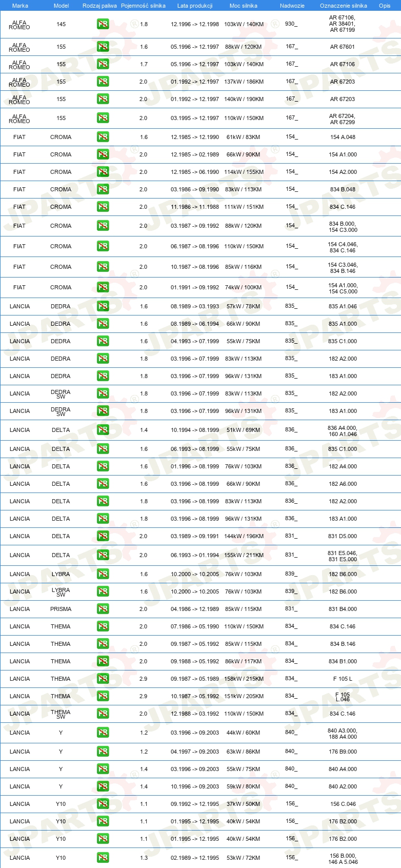Click the Oznaczenie silnika column header
This screenshot has width=401, height=868.
point(344,6)
